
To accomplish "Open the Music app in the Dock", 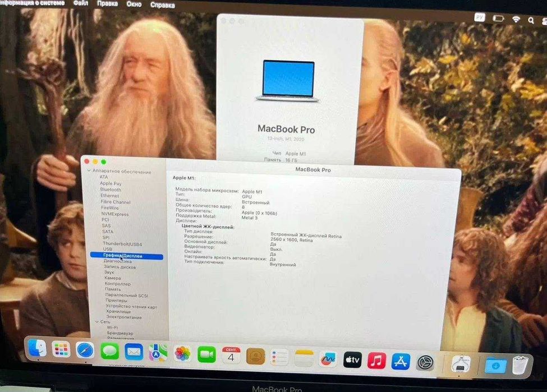I will point(376,361).
